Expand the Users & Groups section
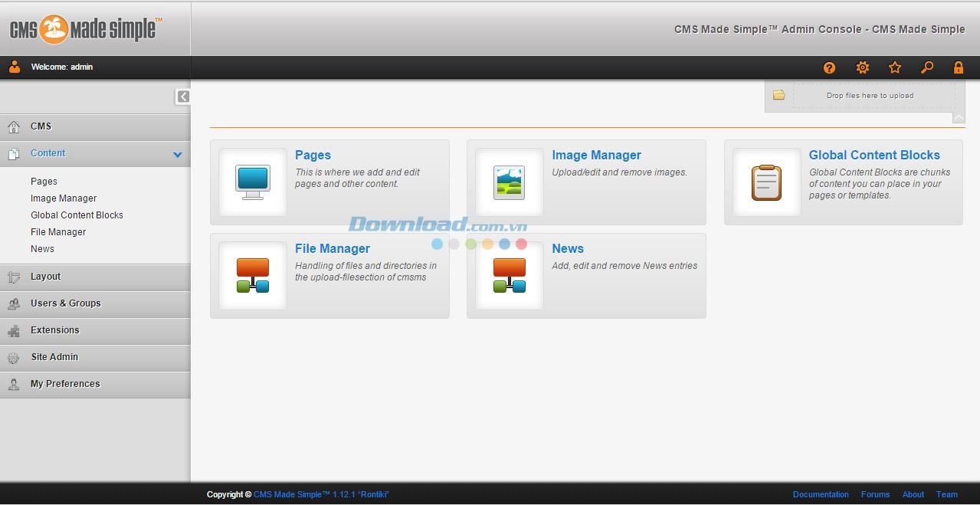The image size is (980, 505). 65,303
